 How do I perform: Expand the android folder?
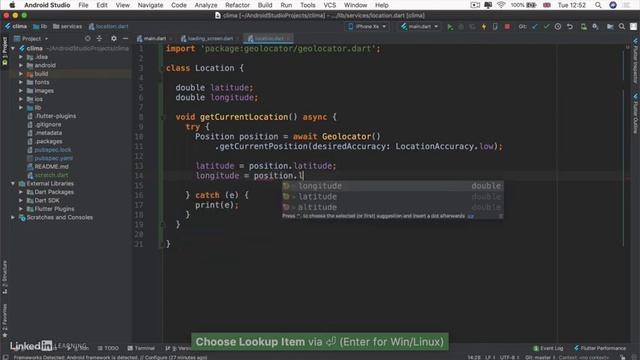tap(21, 65)
